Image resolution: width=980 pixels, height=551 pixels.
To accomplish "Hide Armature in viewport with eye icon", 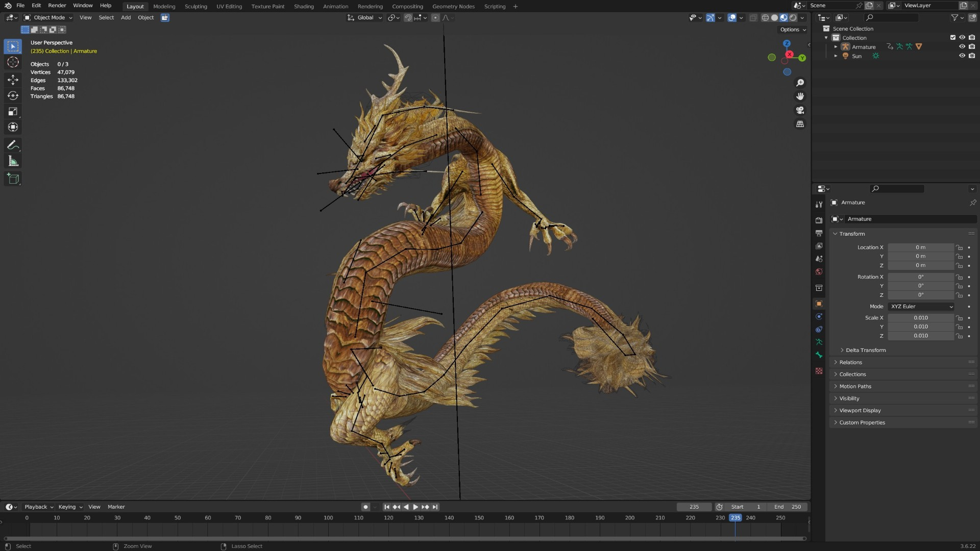I will tap(962, 47).
